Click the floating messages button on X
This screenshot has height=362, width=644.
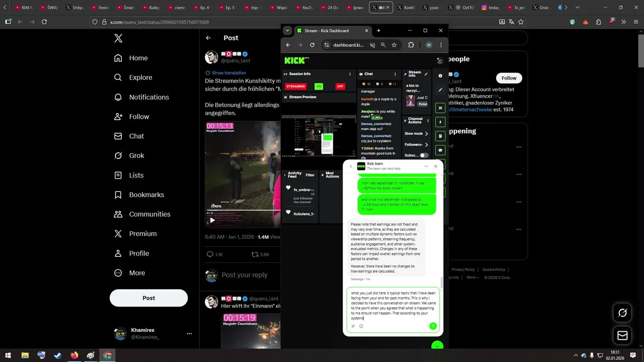tap(622, 336)
